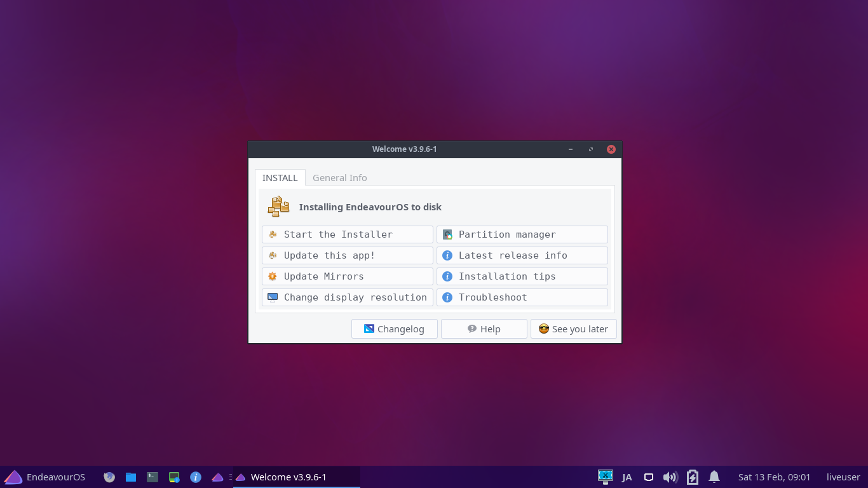Open the Changelog

pyautogui.click(x=394, y=329)
